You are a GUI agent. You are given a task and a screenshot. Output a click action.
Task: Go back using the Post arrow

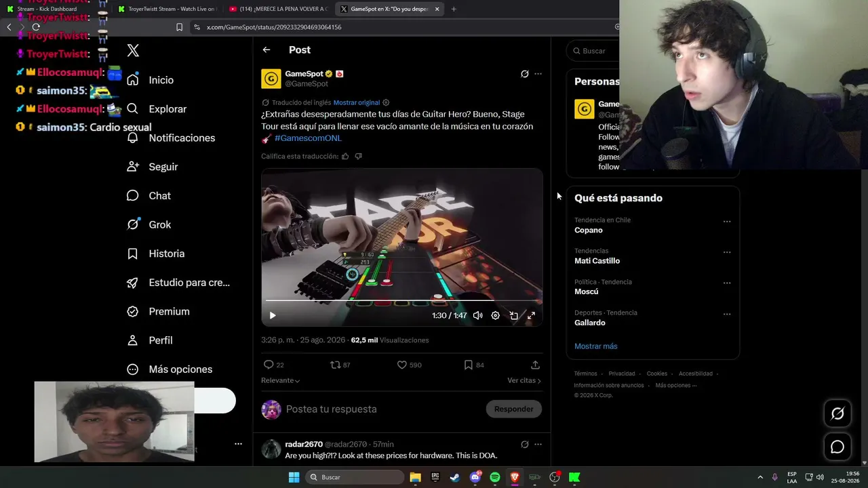[267, 49]
